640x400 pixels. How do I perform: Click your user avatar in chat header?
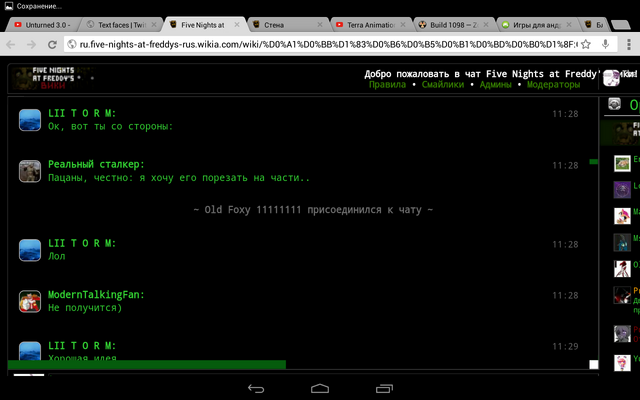(x=611, y=78)
